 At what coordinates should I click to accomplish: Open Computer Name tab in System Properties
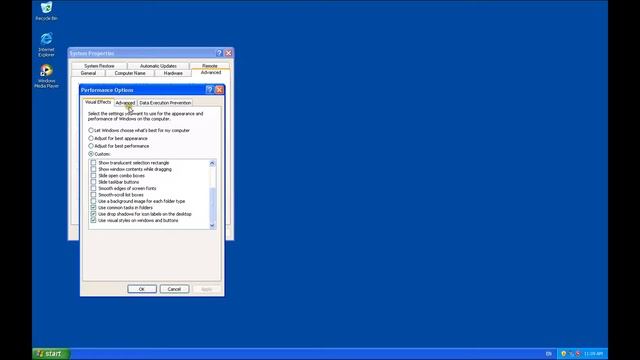tap(130, 73)
